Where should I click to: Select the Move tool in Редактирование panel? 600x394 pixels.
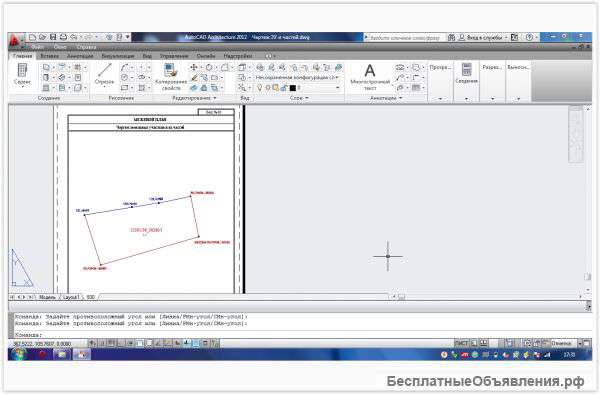pos(194,67)
